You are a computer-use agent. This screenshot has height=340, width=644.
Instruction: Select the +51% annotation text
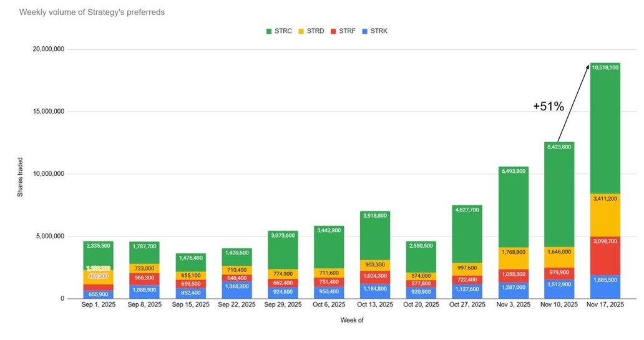pos(548,107)
